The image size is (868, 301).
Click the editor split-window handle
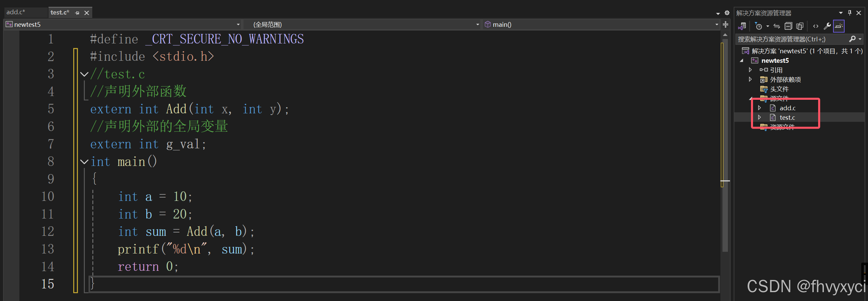pyautogui.click(x=726, y=24)
